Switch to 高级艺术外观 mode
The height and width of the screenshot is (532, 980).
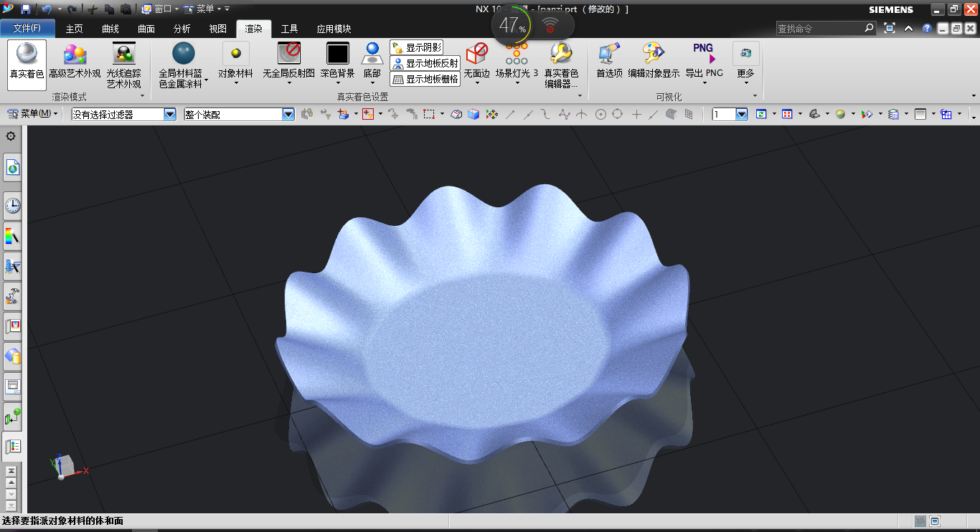[75, 64]
